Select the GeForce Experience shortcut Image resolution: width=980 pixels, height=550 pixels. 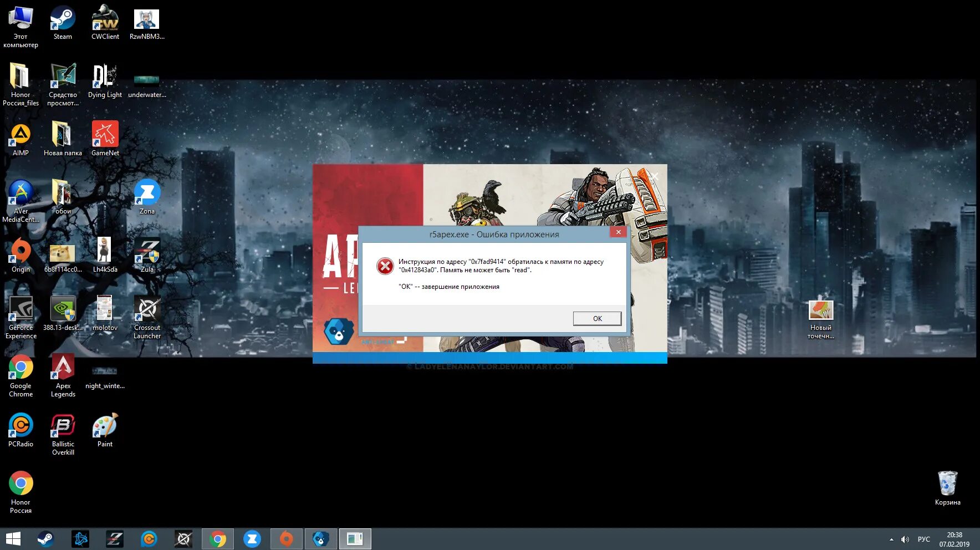tap(21, 318)
